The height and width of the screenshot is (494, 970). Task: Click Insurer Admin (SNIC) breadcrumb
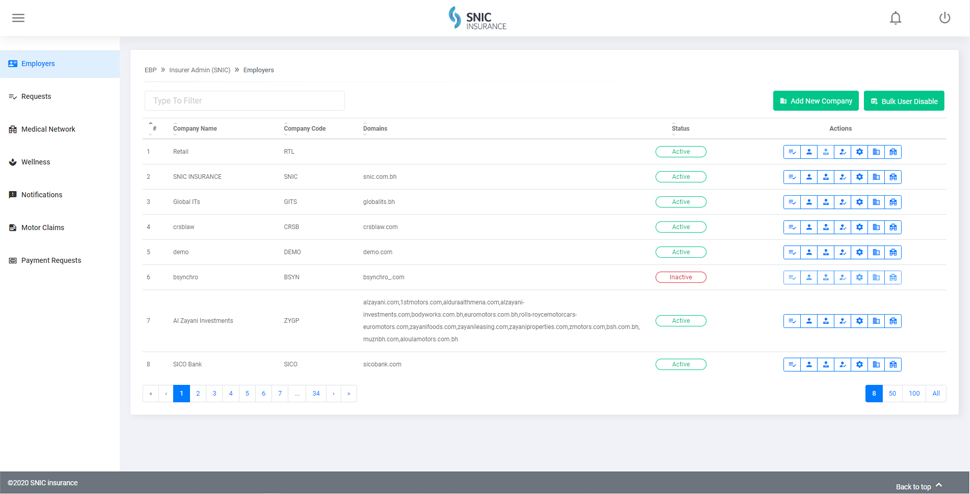pyautogui.click(x=199, y=70)
